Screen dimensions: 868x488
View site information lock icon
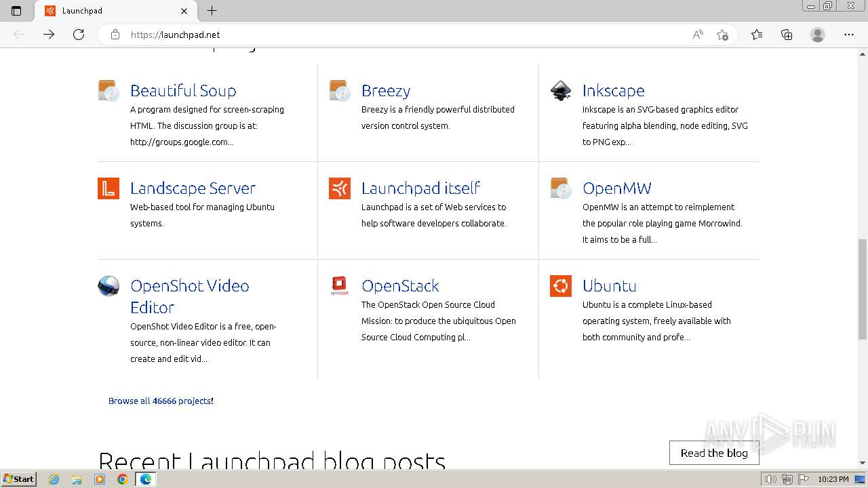pos(115,35)
